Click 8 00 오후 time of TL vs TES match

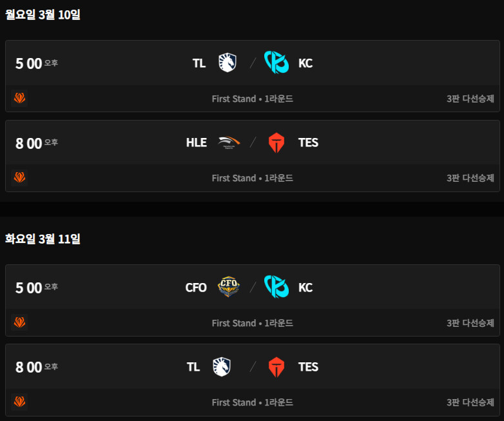(36, 367)
